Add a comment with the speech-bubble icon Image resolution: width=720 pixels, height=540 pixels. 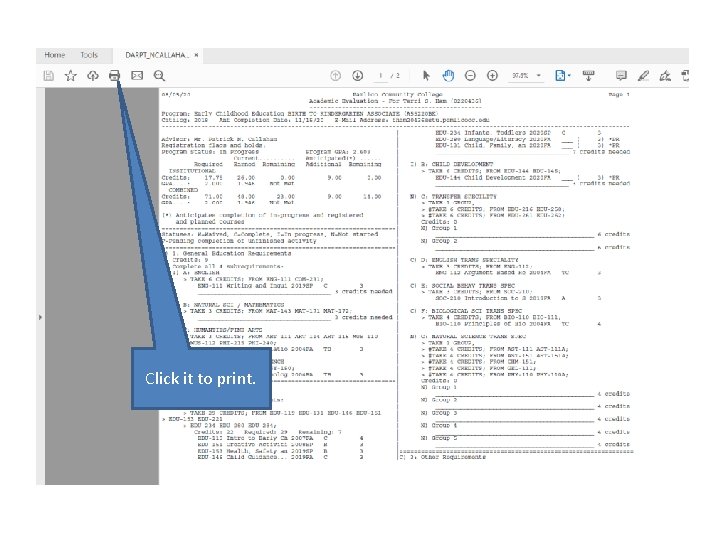coord(621,76)
